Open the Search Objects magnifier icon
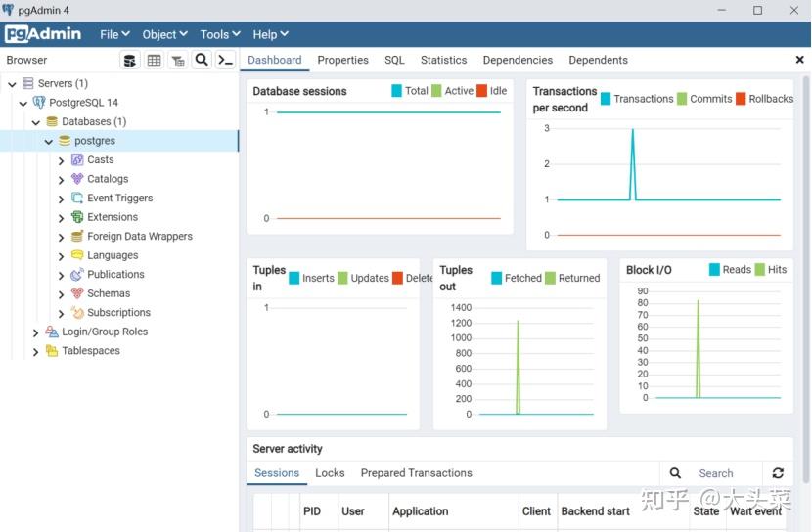The height and width of the screenshot is (532, 812). pos(202,61)
